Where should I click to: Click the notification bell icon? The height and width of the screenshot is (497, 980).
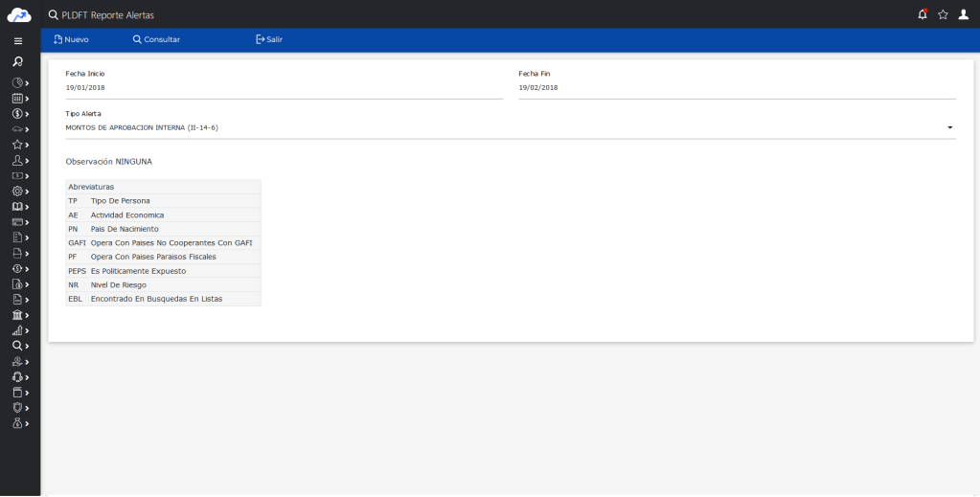pyautogui.click(x=923, y=14)
